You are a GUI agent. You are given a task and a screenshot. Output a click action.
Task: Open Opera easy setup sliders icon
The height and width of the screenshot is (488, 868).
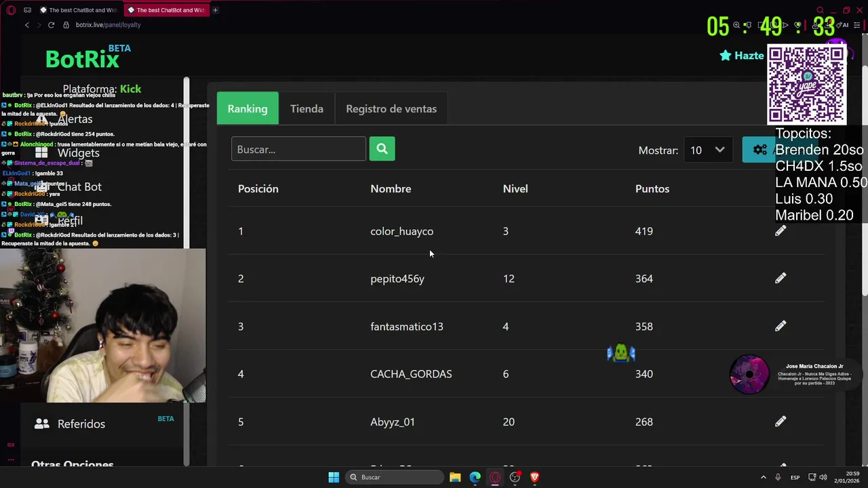857,25
